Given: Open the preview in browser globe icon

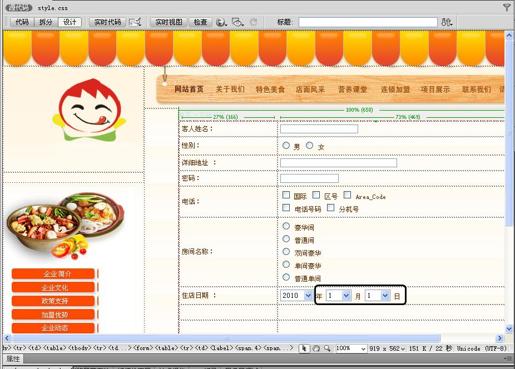Looking at the screenshot, I should (x=221, y=22).
